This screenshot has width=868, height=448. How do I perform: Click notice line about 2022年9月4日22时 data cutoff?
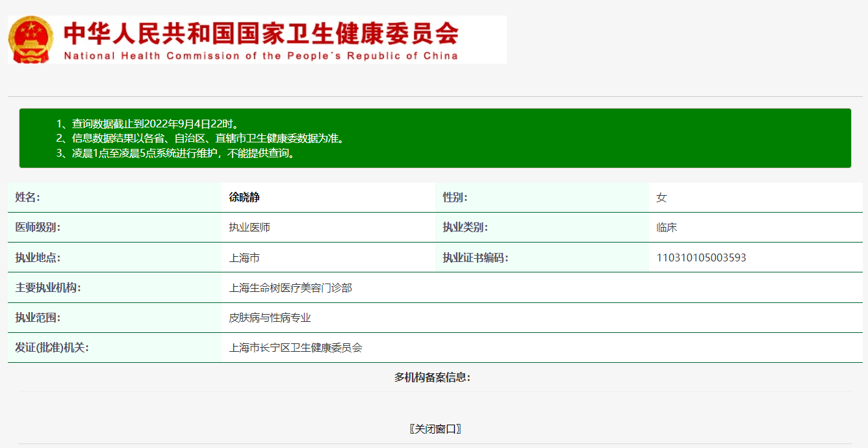tap(147, 124)
